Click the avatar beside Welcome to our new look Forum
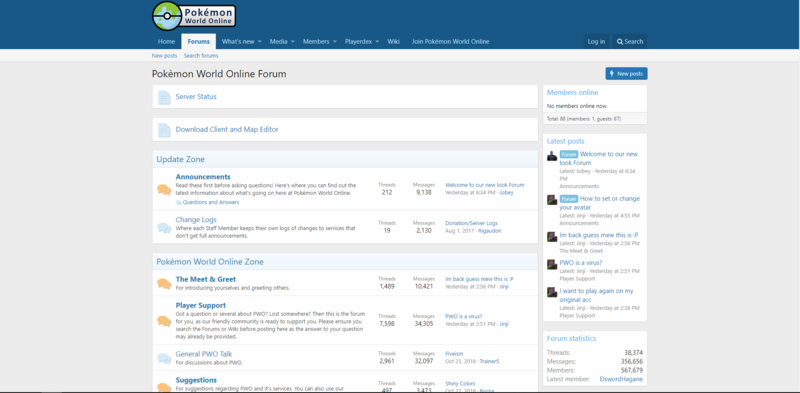This screenshot has height=393, width=800. click(x=552, y=156)
